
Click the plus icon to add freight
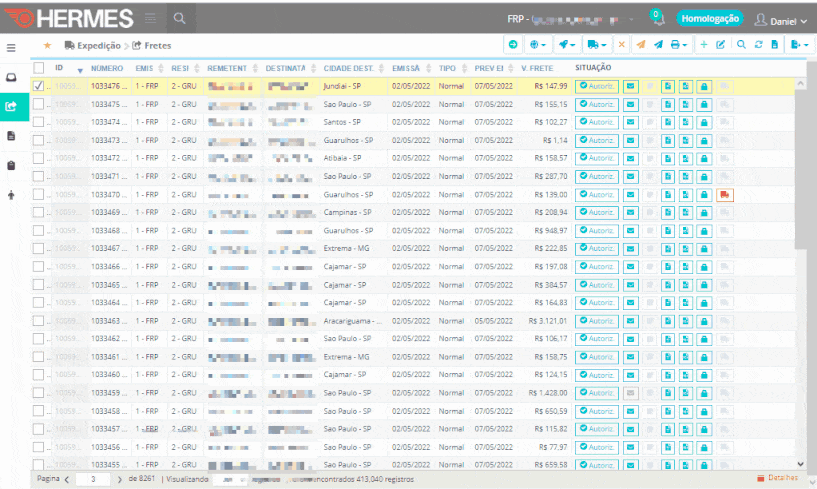[x=703, y=45]
